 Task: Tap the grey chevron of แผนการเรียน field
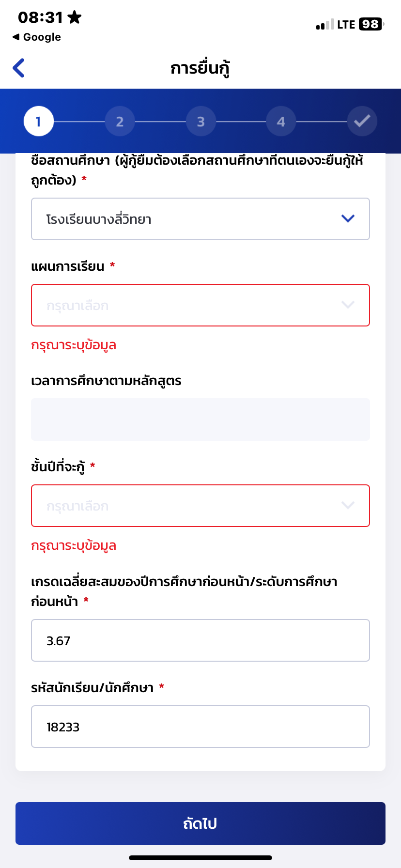(x=348, y=305)
